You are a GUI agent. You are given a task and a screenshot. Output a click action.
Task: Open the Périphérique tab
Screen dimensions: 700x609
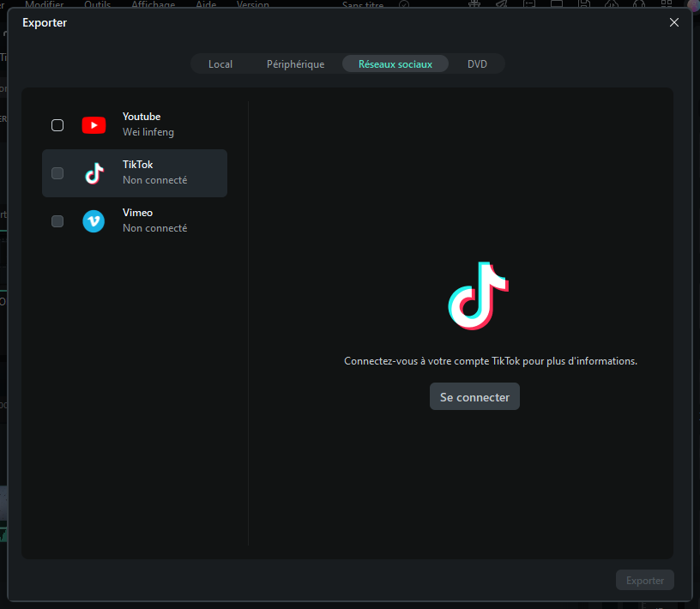click(x=296, y=63)
